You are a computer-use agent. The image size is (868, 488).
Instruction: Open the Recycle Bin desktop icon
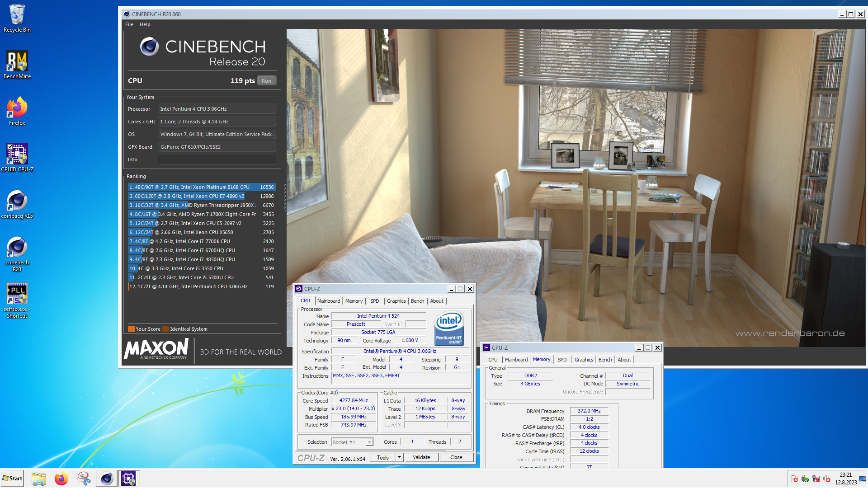click(x=17, y=18)
